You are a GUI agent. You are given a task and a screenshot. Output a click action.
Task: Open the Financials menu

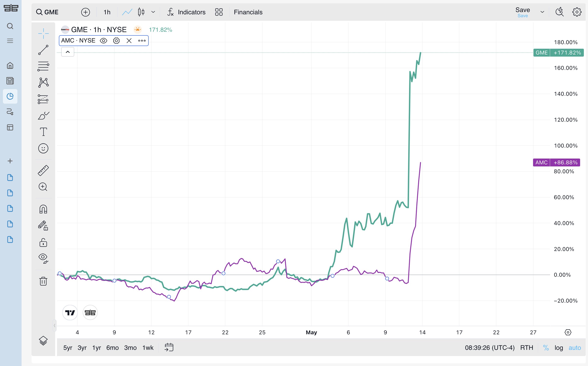[248, 12]
